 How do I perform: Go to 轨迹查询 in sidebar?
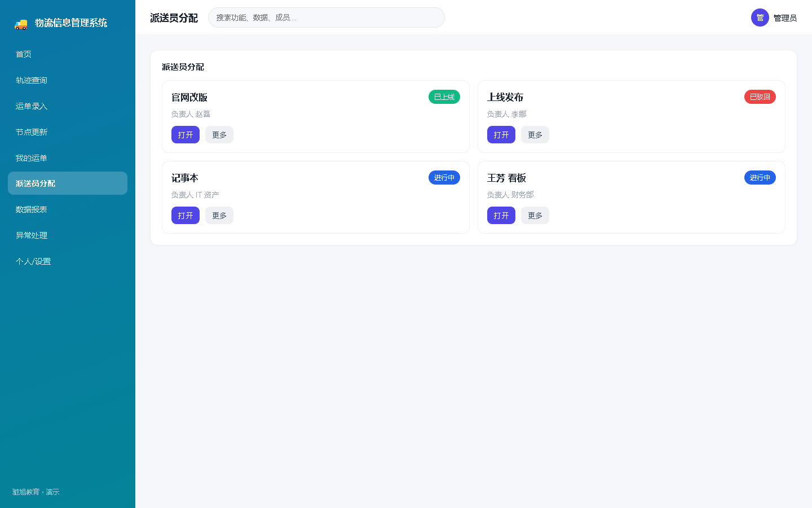pos(68,80)
